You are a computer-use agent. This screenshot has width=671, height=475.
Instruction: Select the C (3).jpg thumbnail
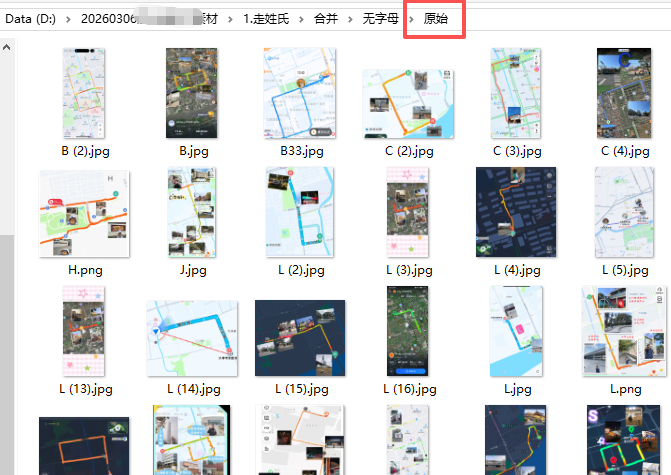click(x=516, y=93)
